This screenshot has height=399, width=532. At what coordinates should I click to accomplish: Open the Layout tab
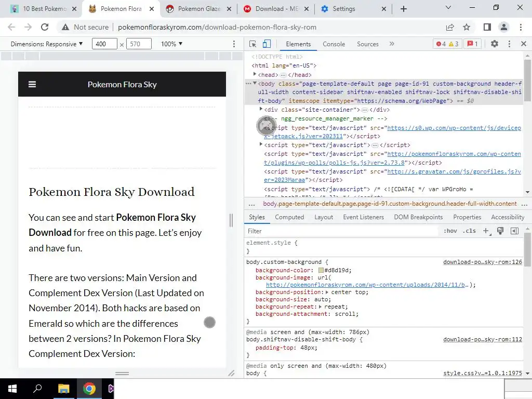point(324,217)
